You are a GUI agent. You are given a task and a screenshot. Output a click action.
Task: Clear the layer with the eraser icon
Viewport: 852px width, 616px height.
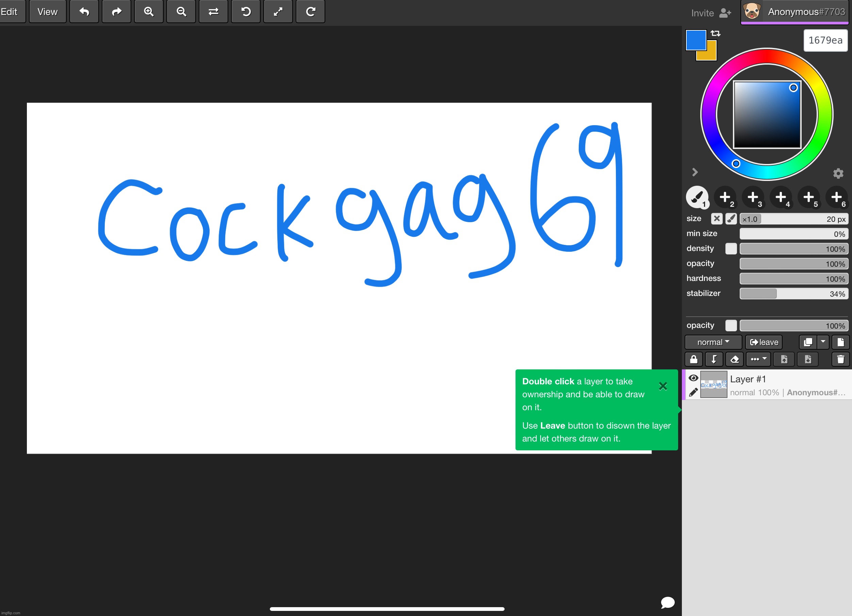(x=734, y=360)
